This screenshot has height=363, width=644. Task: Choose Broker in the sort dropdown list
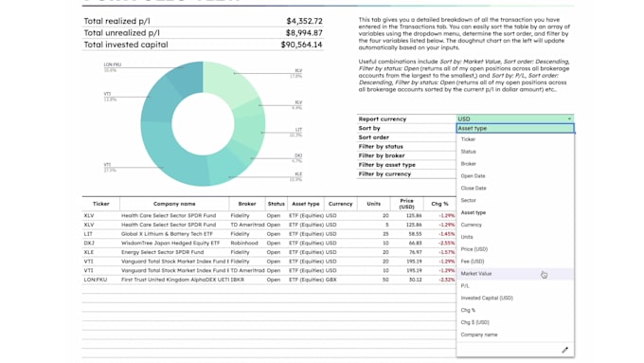tap(515, 164)
